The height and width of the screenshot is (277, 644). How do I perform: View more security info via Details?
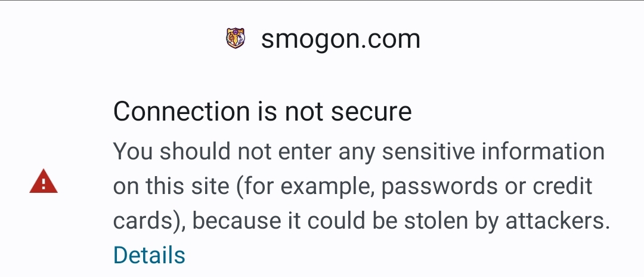pos(149,255)
